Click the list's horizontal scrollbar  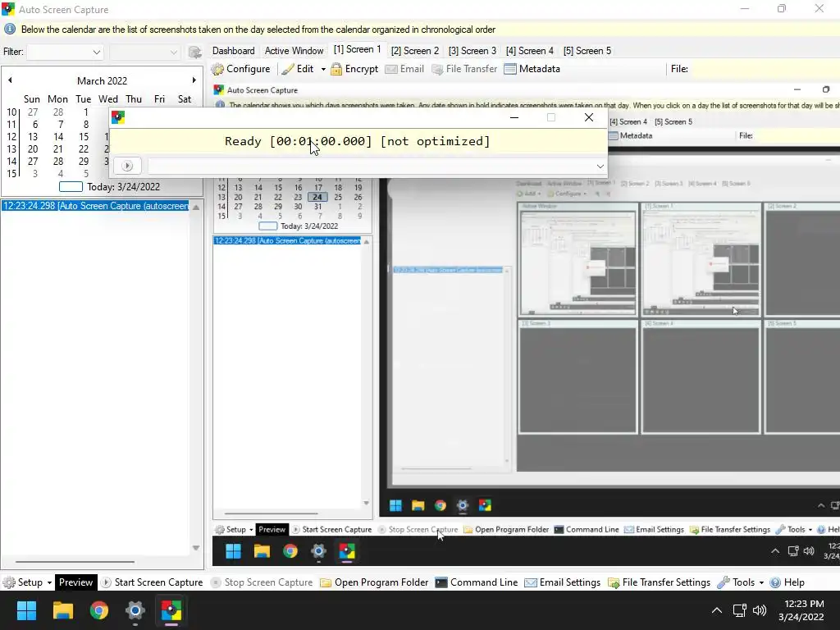point(75,562)
